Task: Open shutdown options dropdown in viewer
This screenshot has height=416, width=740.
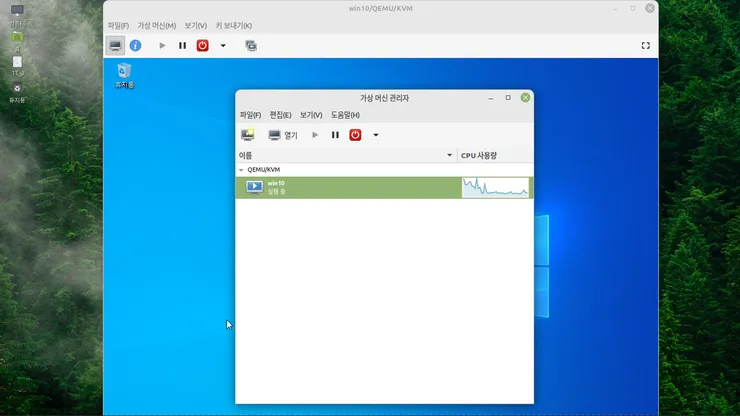Action: pyautogui.click(x=223, y=46)
